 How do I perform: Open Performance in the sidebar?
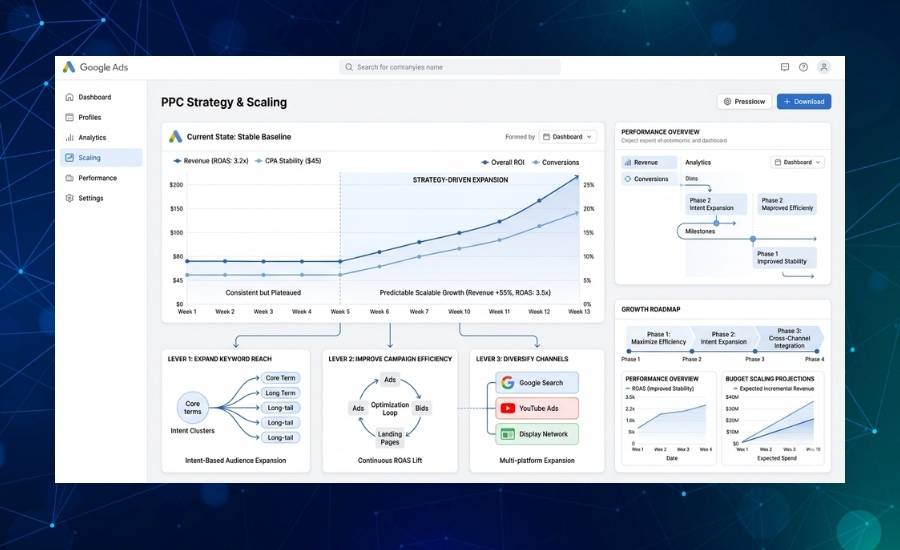pyautogui.click(x=101, y=178)
